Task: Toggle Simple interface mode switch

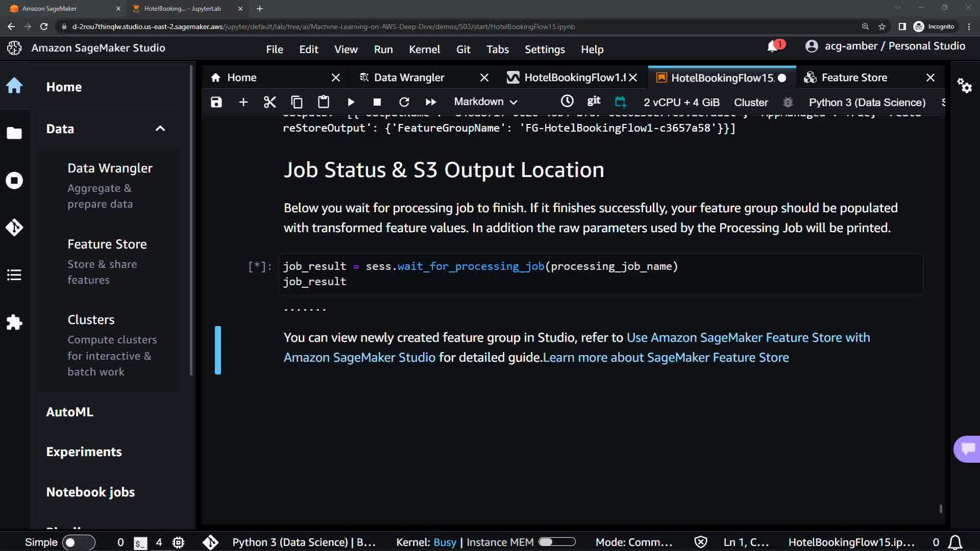Action: 78,542
